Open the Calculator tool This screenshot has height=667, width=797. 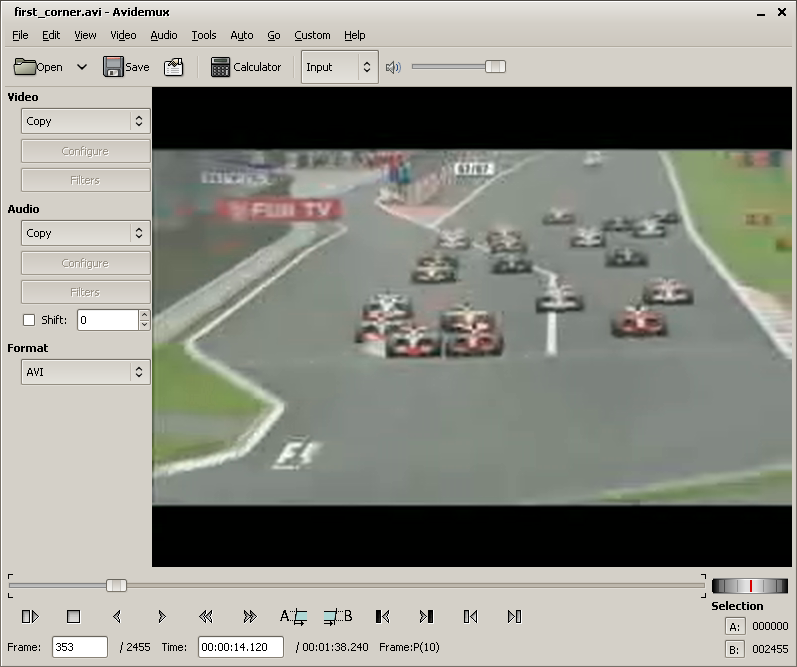246,67
